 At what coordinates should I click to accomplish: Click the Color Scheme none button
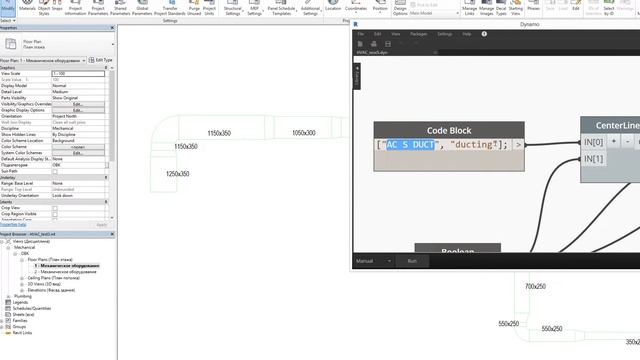pyautogui.click(x=78, y=147)
